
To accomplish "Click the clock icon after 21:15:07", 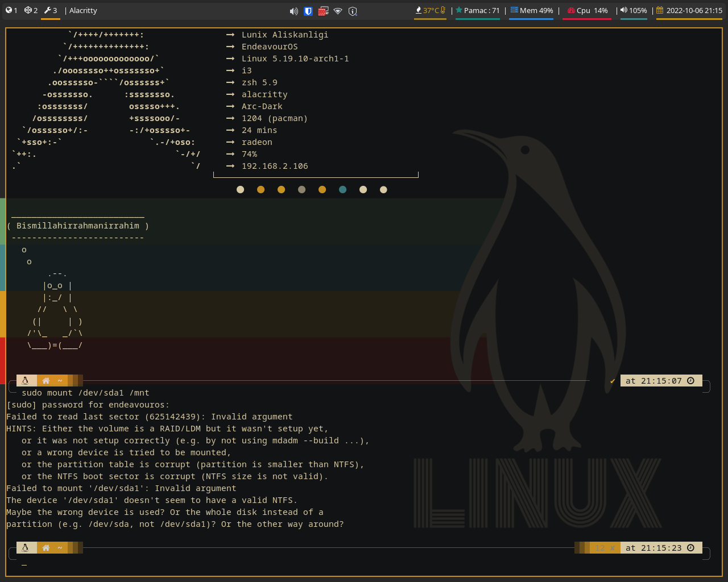I will 690,381.
